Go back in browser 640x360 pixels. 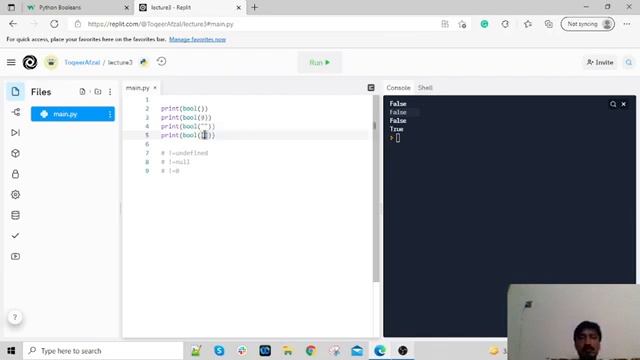click(13, 24)
